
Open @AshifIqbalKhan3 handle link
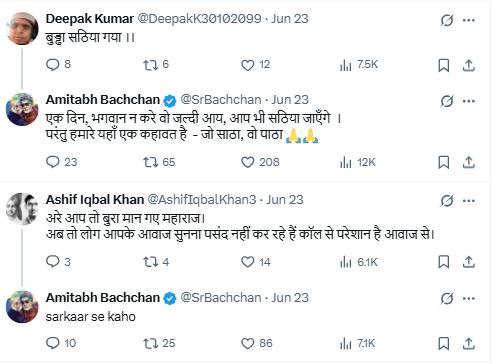tap(202, 200)
